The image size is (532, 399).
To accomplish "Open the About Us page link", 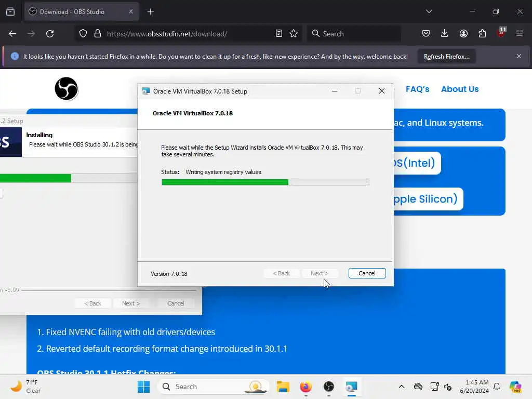I will (x=460, y=89).
